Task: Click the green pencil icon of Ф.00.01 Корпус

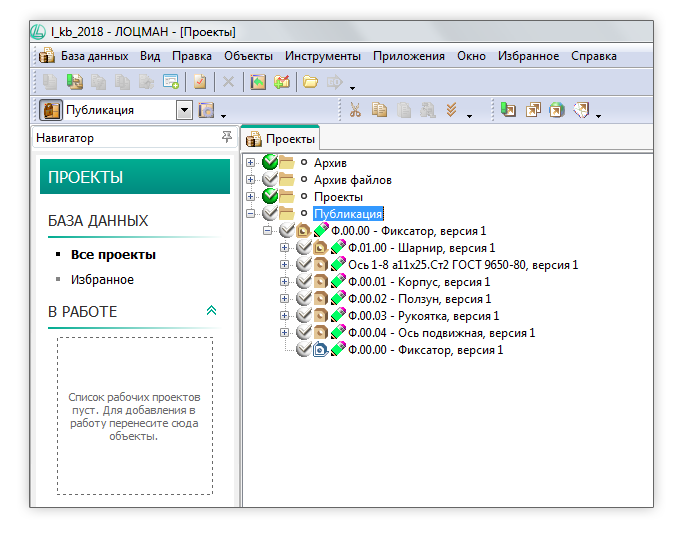Action: coord(338,282)
